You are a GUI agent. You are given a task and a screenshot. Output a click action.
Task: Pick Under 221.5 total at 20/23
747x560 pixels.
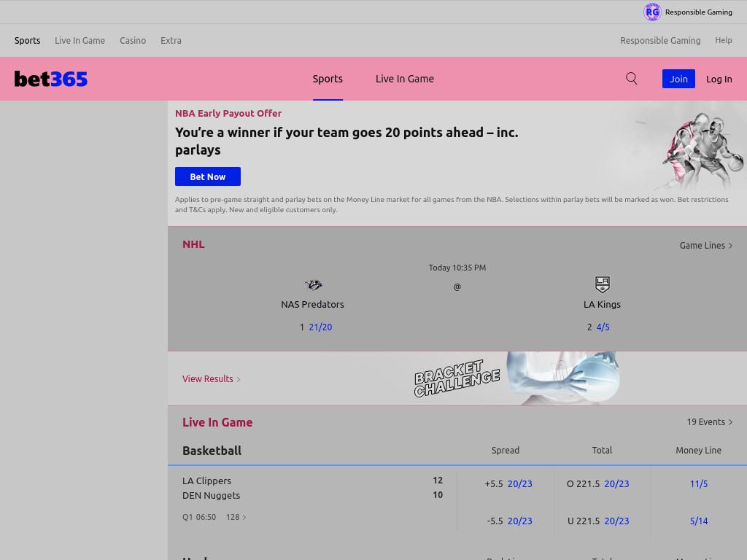[x=598, y=521]
